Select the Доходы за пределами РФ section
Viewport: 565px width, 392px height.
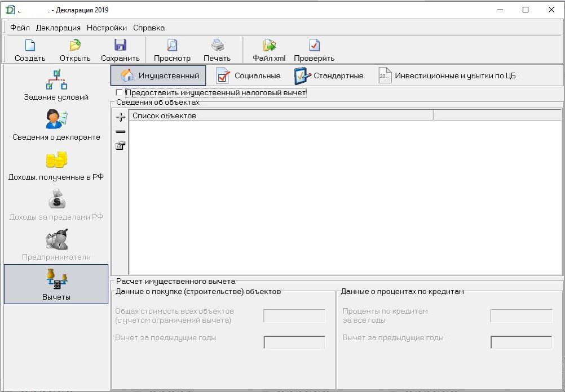tap(56, 205)
